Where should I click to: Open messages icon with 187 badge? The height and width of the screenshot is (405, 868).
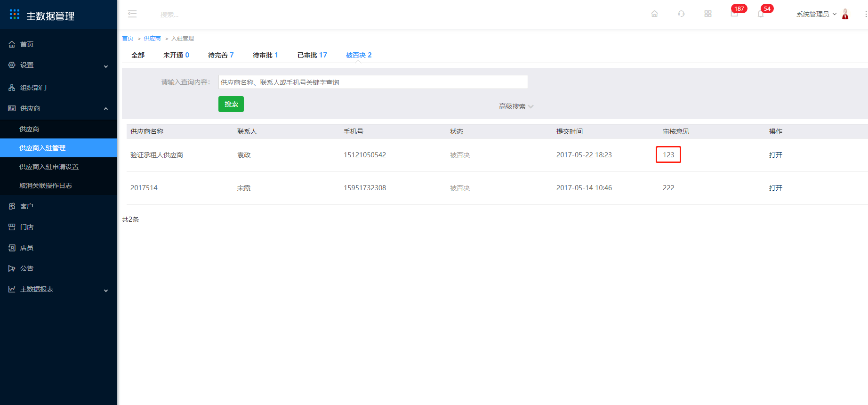pyautogui.click(x=735, y=13)
